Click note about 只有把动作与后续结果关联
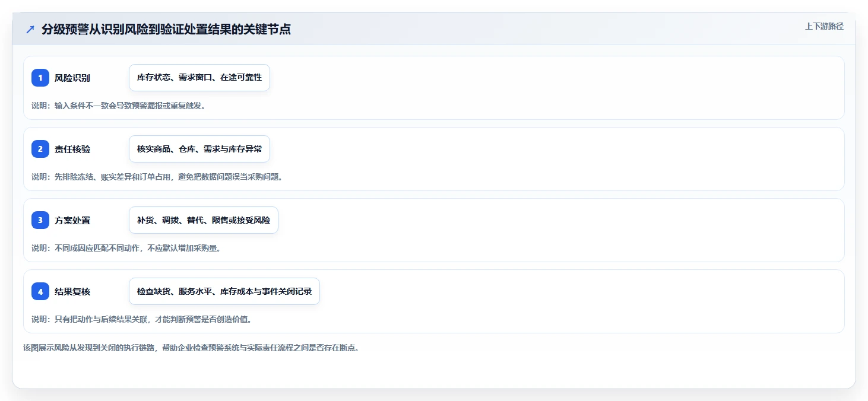The height and width of the screenshot is (401, 868). (142, 319)
